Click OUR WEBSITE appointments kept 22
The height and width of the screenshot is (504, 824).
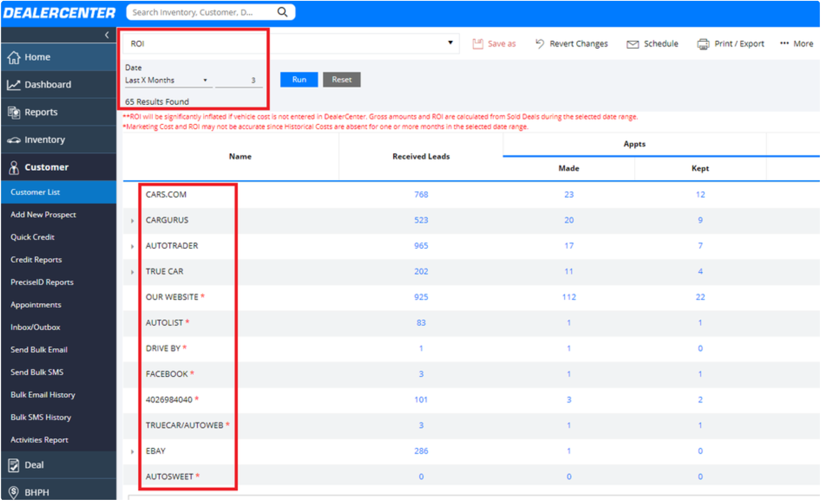(x=700, y=298)
